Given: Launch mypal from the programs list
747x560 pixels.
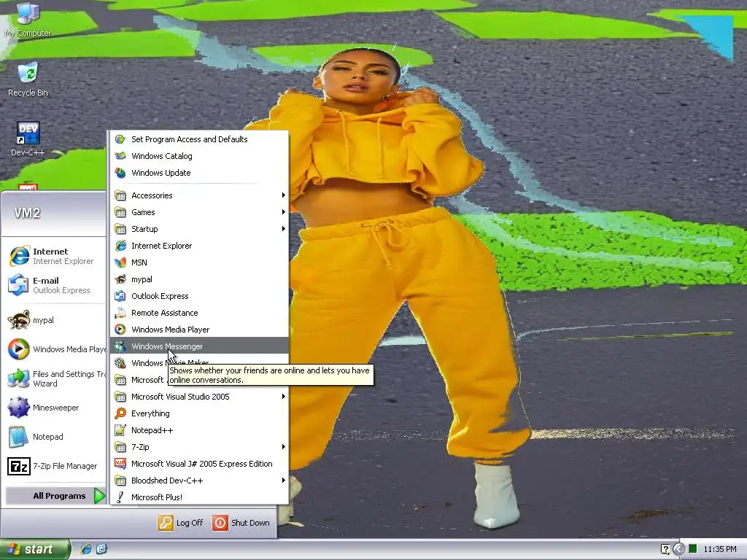Looking at the screenshot, I should [x=199, y=279].
